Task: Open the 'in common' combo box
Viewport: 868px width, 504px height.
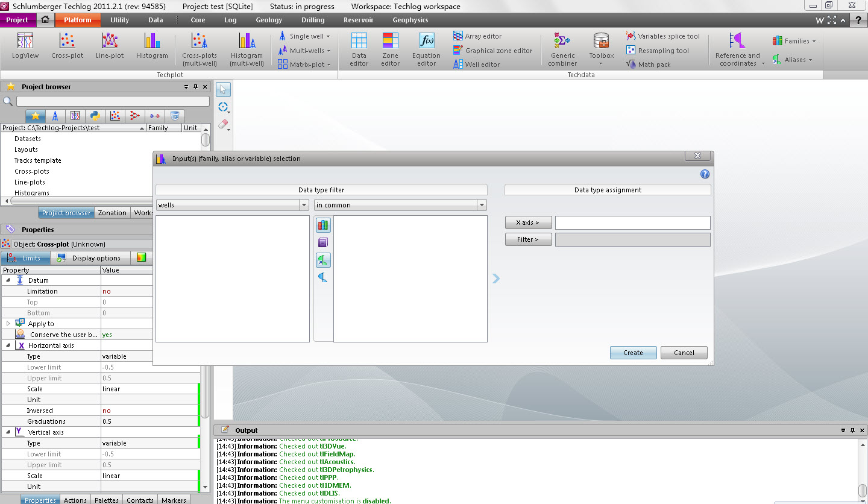Action: [x=400, y=205]
